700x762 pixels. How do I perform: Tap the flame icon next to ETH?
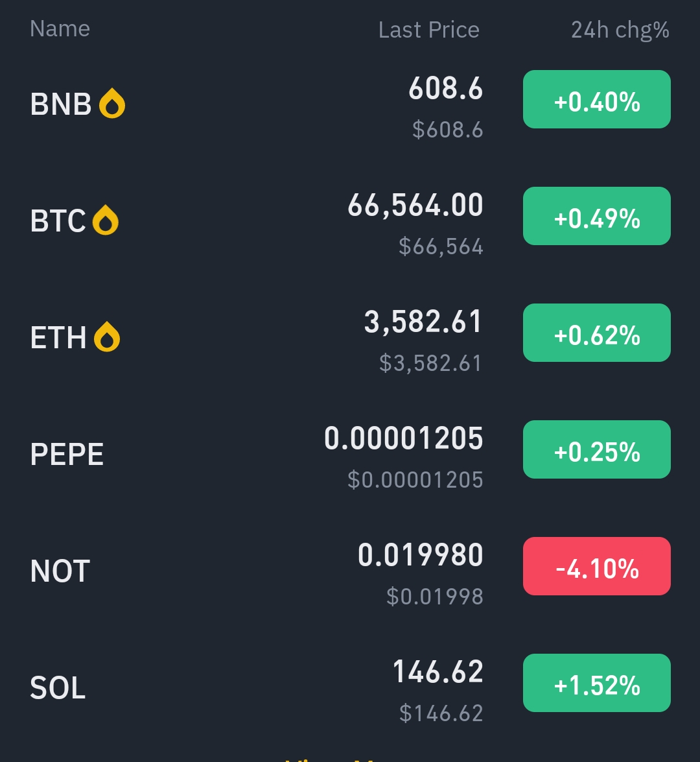[x=107, y=337]
